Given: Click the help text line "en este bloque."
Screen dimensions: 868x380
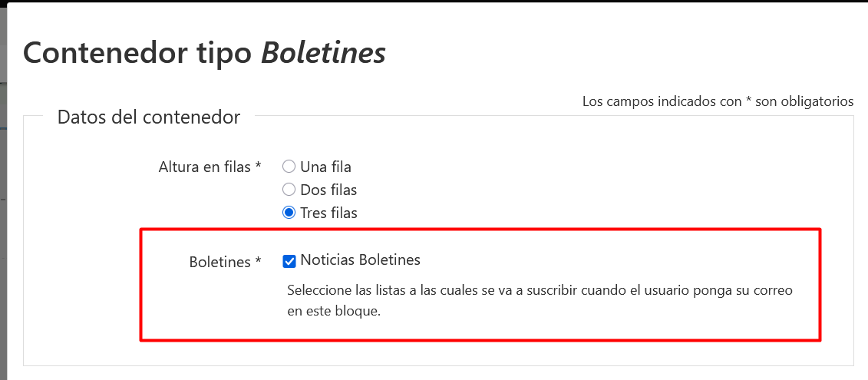Looking at the screenshot, I should click(333, 312).
